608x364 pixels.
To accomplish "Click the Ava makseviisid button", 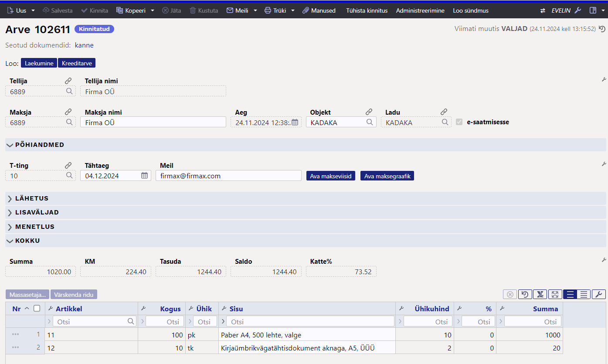I will (331, 176).
